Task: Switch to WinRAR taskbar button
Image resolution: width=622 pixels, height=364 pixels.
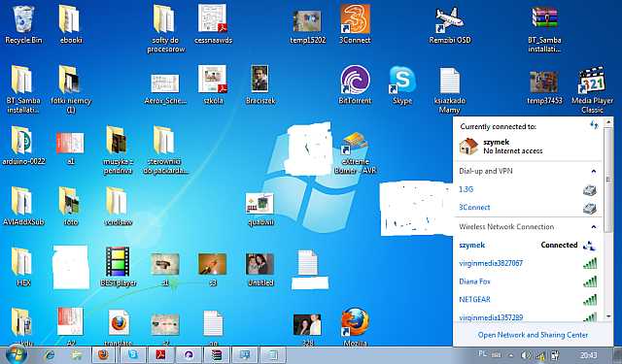Action: [x=217, y=355]
